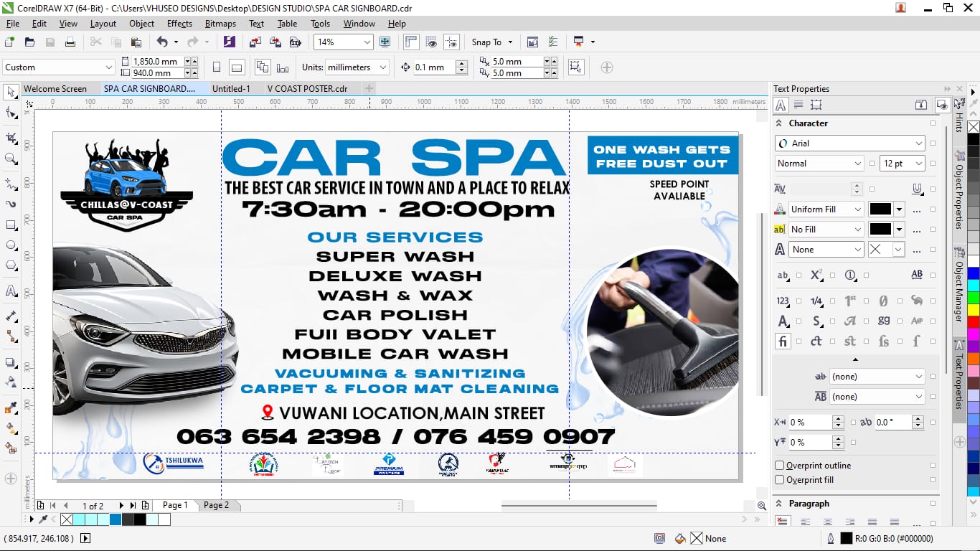Image resolution: width=980 pixels, height=551 pixels.
Task: Pick the blue swatch in the color palette
Action: pos(973,273)
